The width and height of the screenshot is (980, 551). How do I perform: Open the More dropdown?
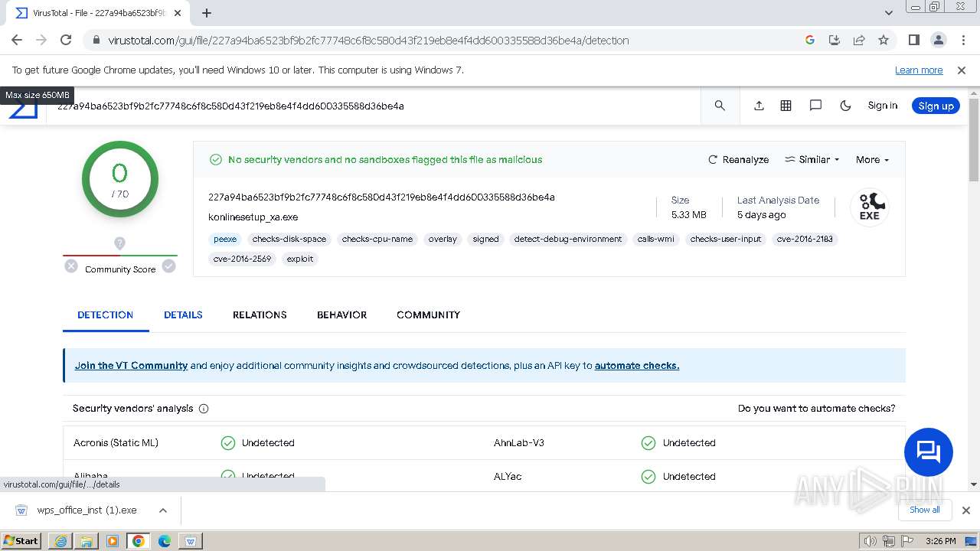tap(872, 159)
